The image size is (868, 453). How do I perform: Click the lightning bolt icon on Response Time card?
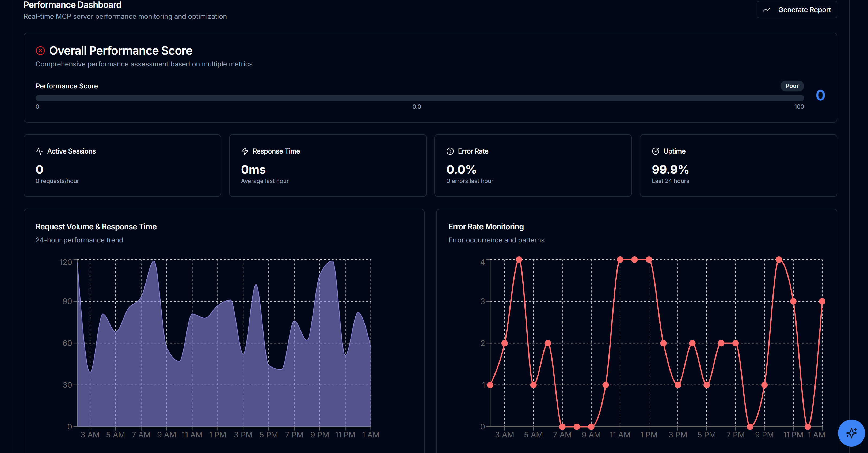[x=245, y=151]
